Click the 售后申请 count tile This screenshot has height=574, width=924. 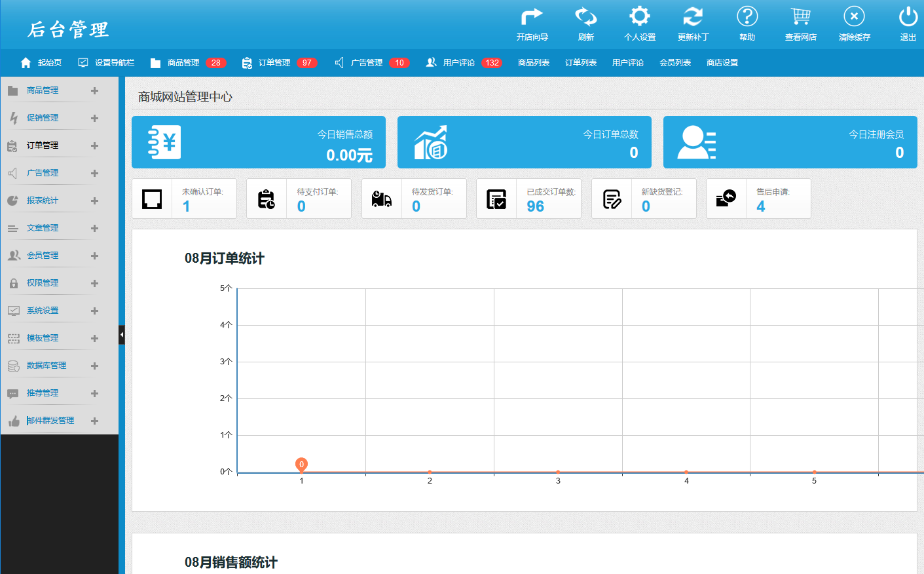[758, 199]
